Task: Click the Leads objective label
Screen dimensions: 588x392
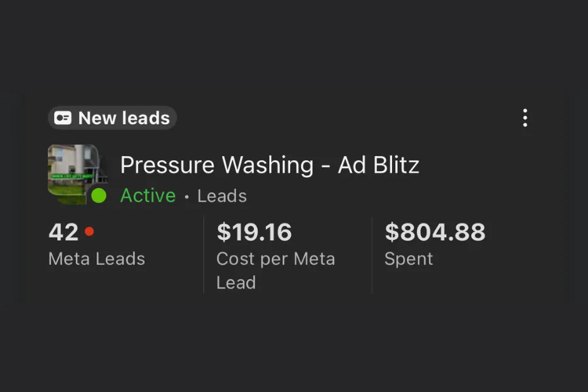Action: (x=222, y=196)
